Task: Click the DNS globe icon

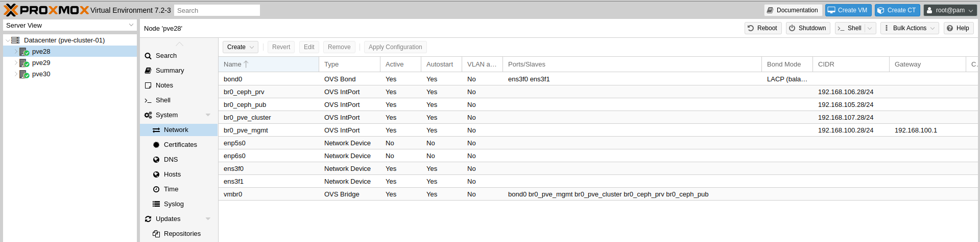Action: 156,160
